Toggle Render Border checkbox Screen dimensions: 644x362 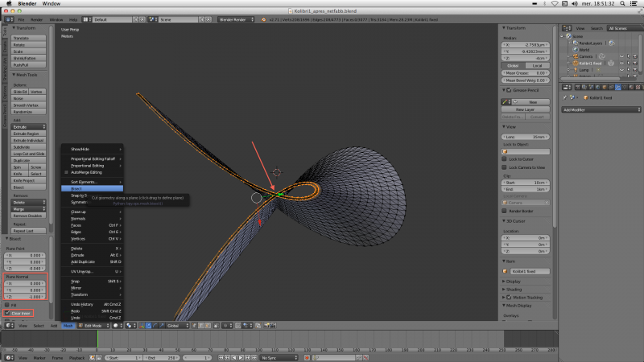coord(505,211)
